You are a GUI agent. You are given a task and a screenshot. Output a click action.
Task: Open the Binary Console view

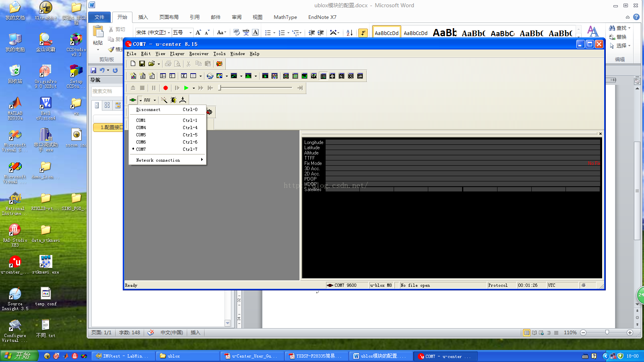(142, 76)
